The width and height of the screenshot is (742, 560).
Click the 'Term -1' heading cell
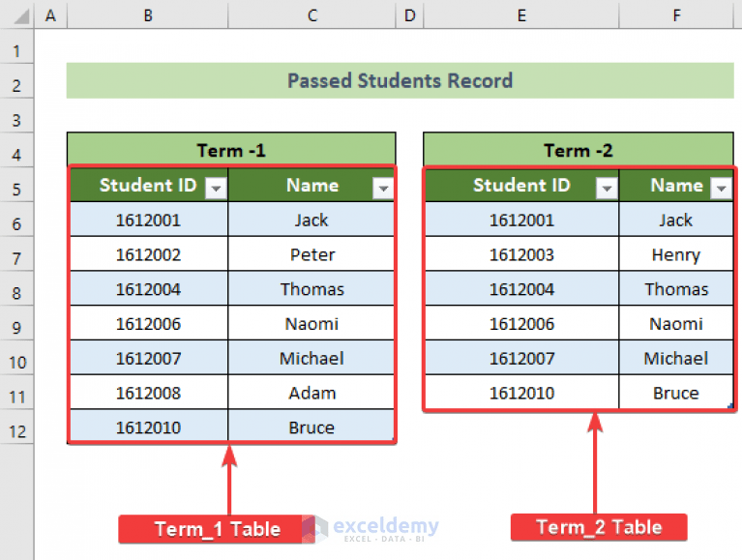[x=231, y=150]
